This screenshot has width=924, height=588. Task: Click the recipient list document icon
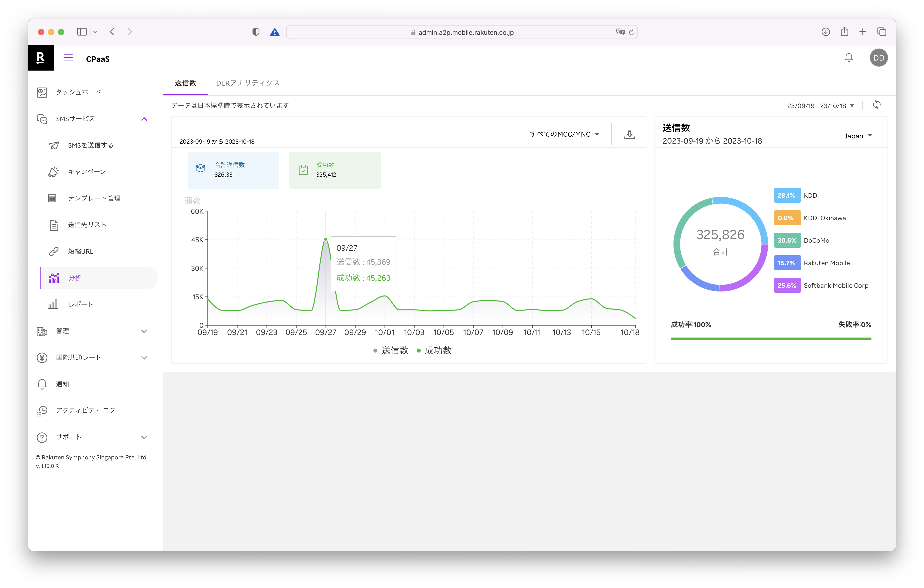click(54, 225)
